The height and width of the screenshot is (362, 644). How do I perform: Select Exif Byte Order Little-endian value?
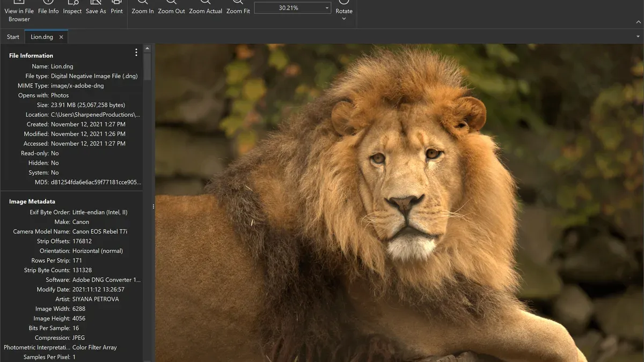(100, 212)
